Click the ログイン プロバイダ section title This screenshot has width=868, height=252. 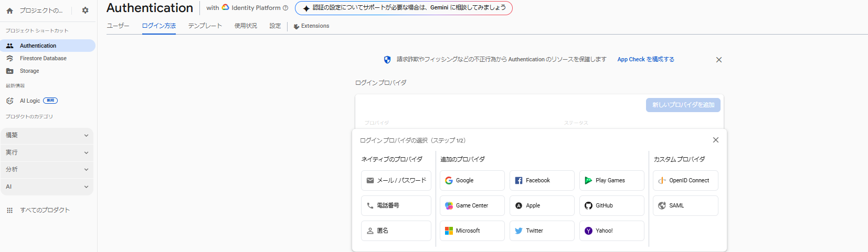(380, 83)
